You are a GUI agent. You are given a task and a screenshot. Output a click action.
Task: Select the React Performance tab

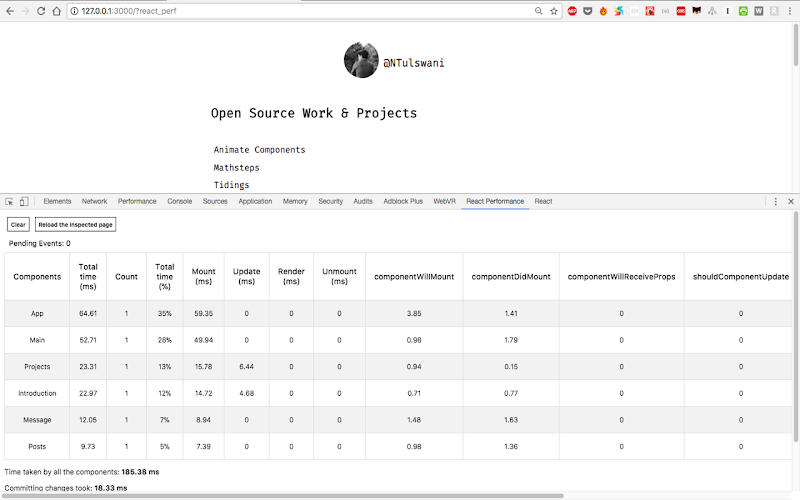pos(495,202)
